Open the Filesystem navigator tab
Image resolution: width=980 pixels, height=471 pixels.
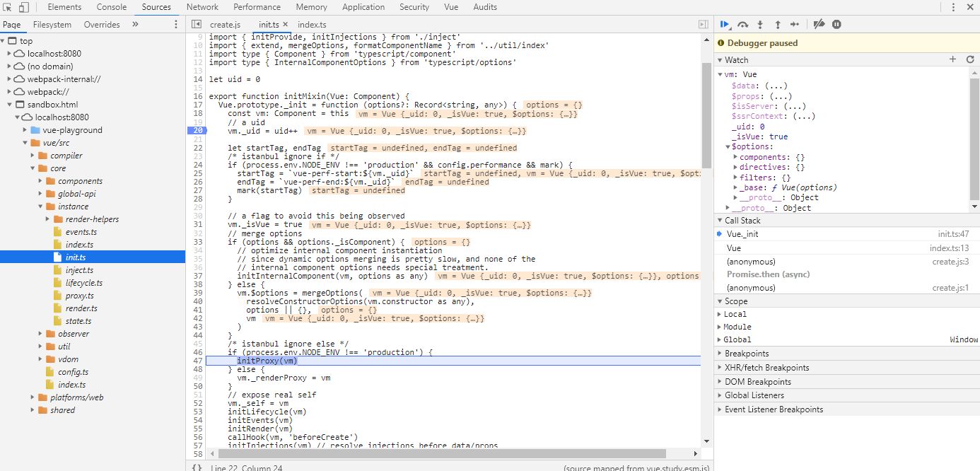52,24
